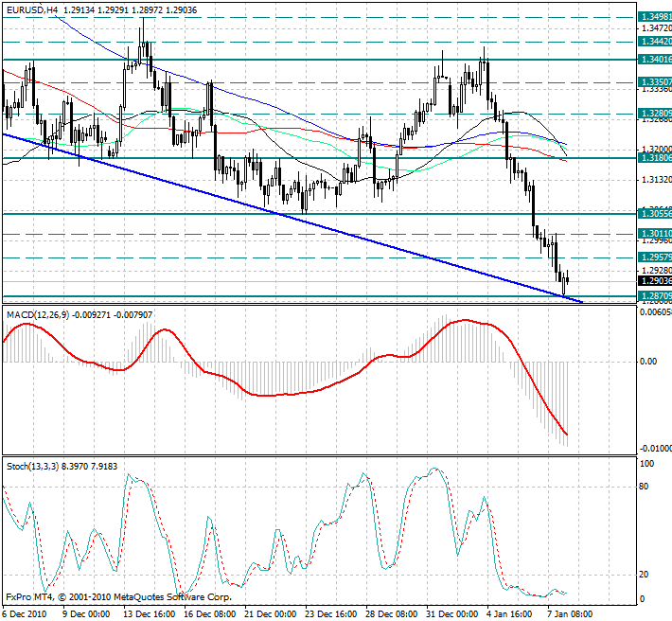
Task: Click the 1.3180 support level label
Action: pyautogui.click(x=655, y=158)
